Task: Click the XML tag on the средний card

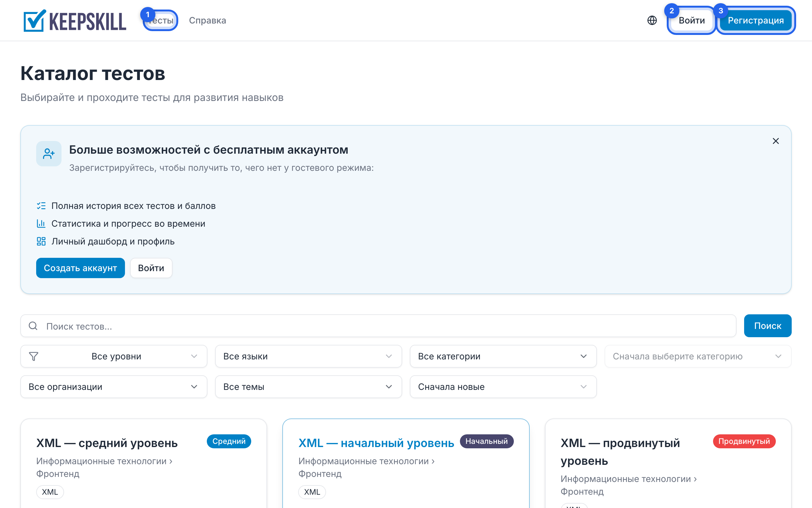Action: pos(50,492)
